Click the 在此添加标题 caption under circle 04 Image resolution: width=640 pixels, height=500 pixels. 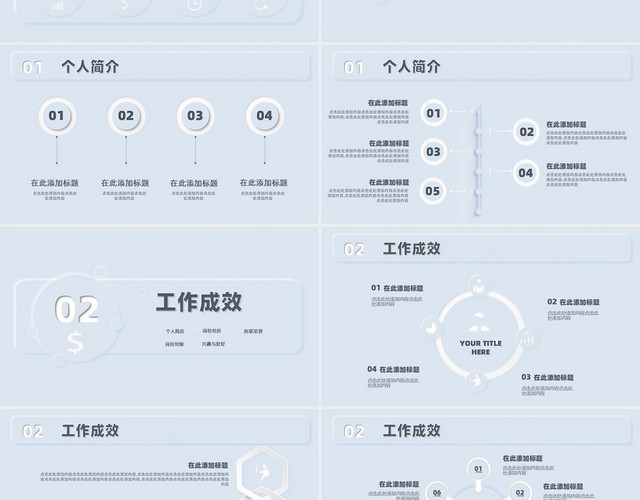point(264,183)
